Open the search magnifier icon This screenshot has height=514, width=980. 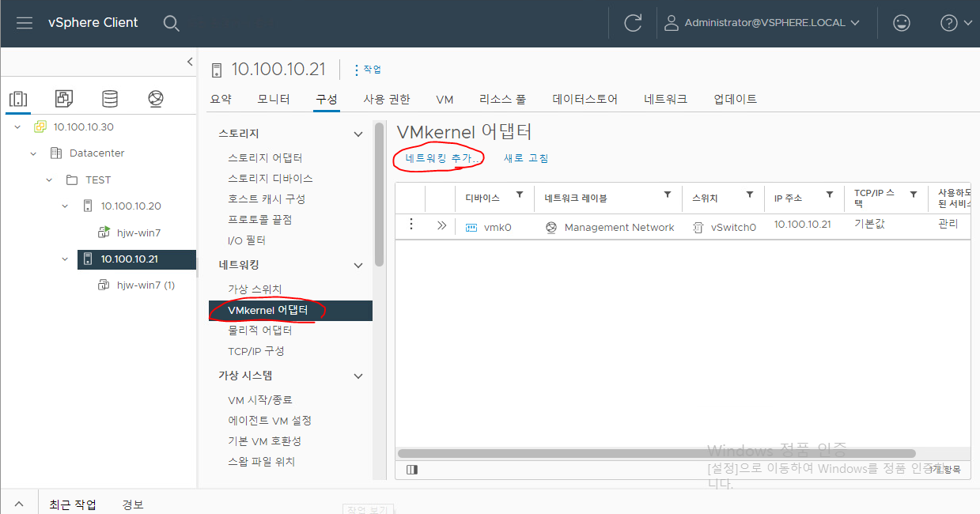(171, 23)
